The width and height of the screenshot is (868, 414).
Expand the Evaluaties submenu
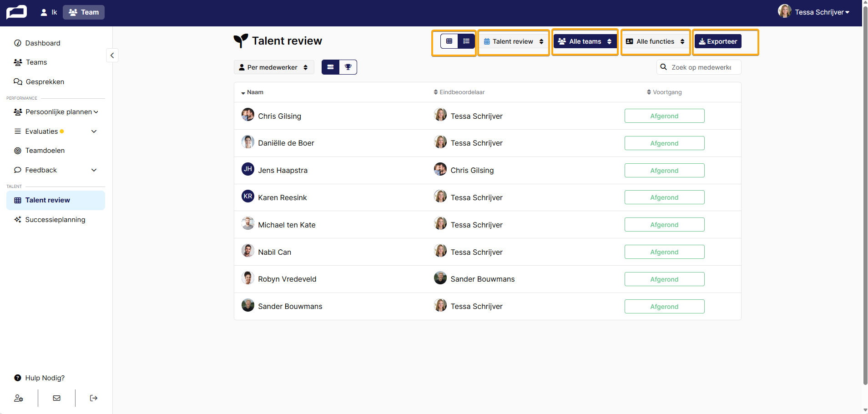click(x=56, y=131)
